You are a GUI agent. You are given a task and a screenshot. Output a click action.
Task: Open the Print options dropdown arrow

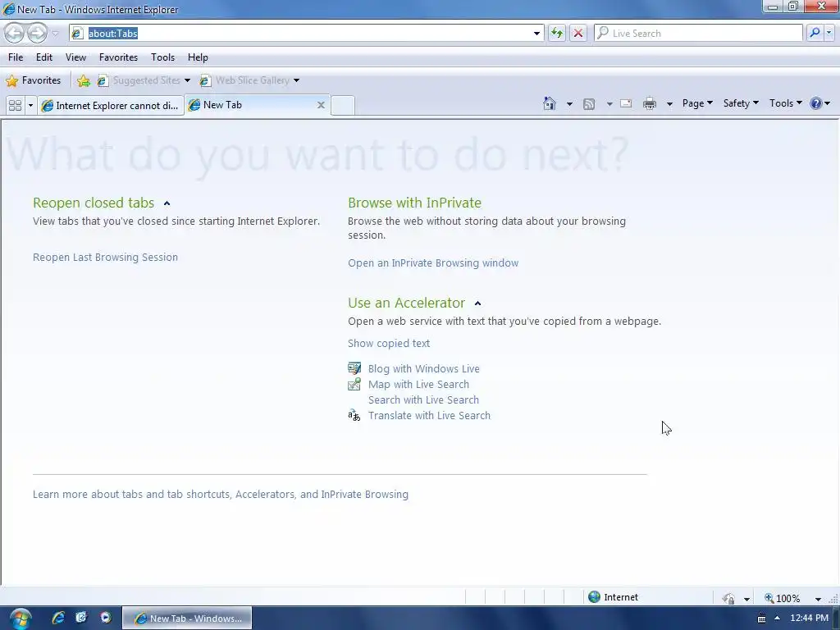point(669,104)
